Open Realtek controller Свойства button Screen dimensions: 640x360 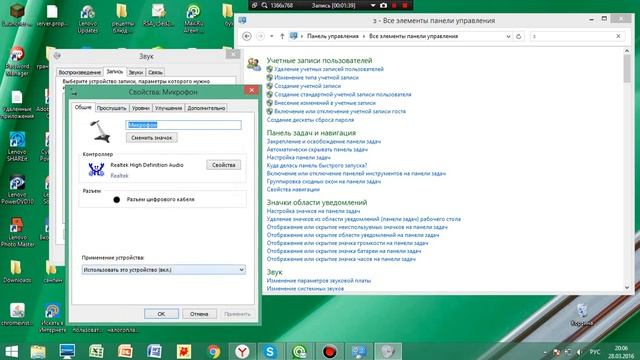[223, 165]
